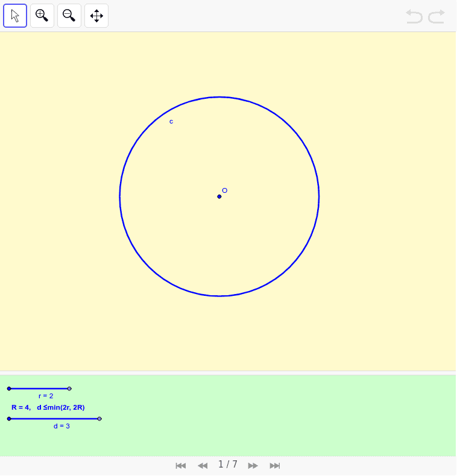Select the Move Graphics View tool
Image resolution: width=457 pixels, height=476 pixels.
[96, 16]
